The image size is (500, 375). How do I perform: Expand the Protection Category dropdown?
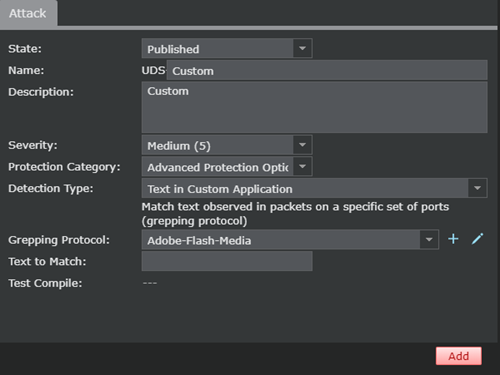click(227, 167)
